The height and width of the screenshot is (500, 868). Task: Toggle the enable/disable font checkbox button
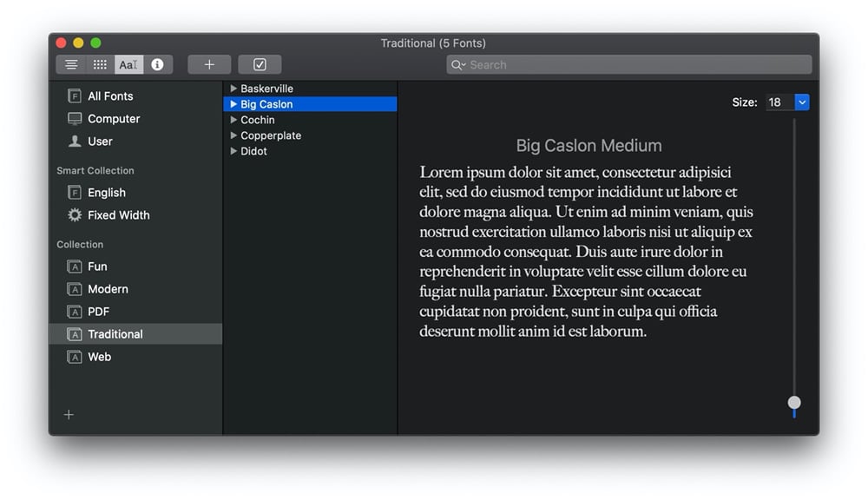260,65
